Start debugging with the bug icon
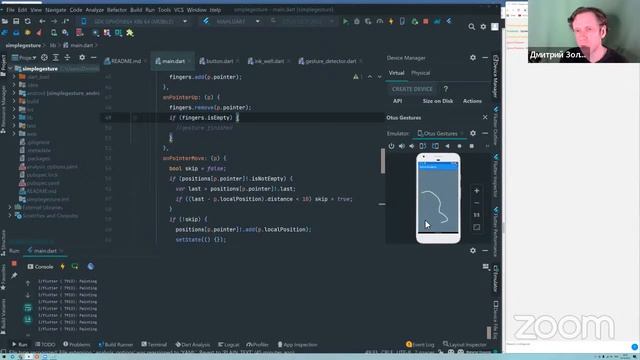Viewport: 640px width, 360px height. pos(357,21)
